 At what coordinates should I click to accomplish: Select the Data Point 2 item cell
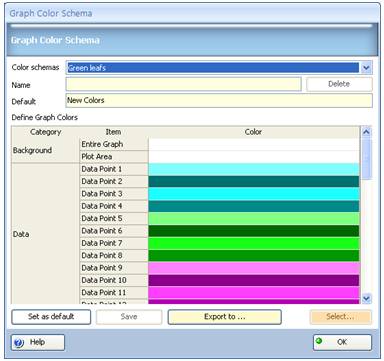tap(114, 181)
